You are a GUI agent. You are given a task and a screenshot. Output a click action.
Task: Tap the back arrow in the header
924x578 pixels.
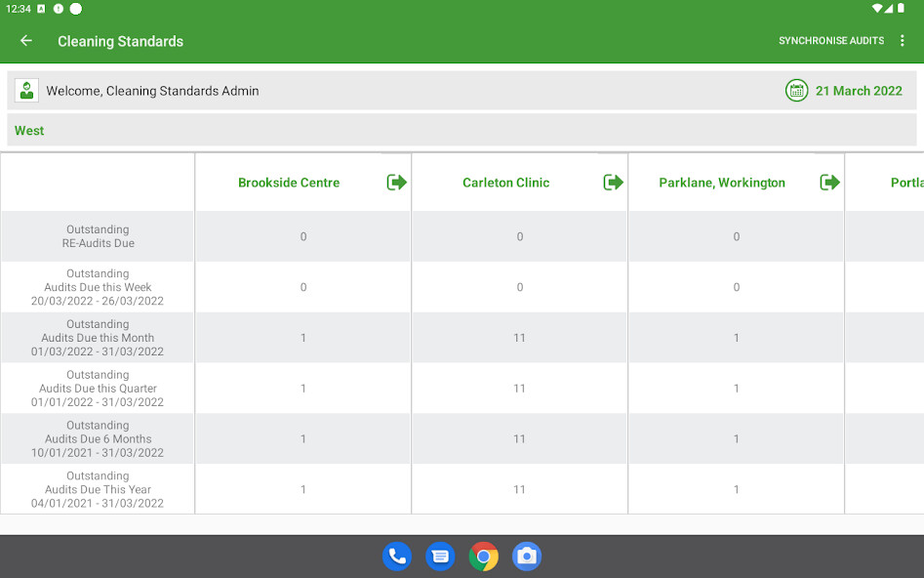(26, 41)
